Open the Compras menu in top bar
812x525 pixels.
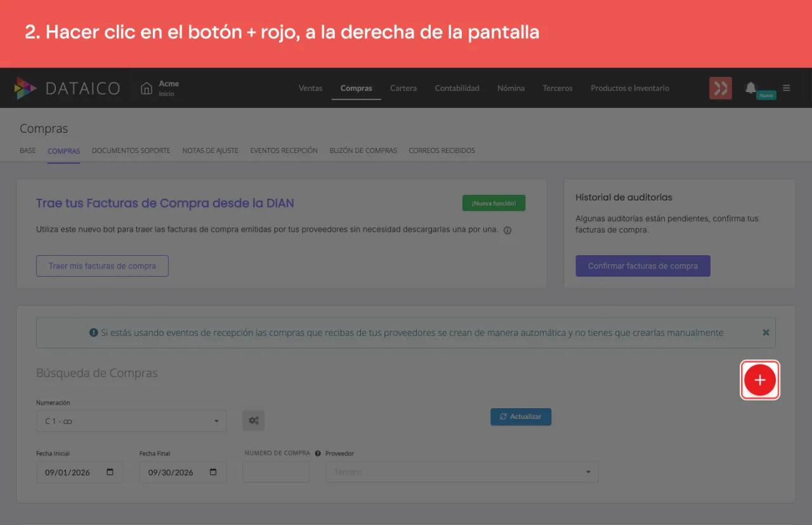356,88
